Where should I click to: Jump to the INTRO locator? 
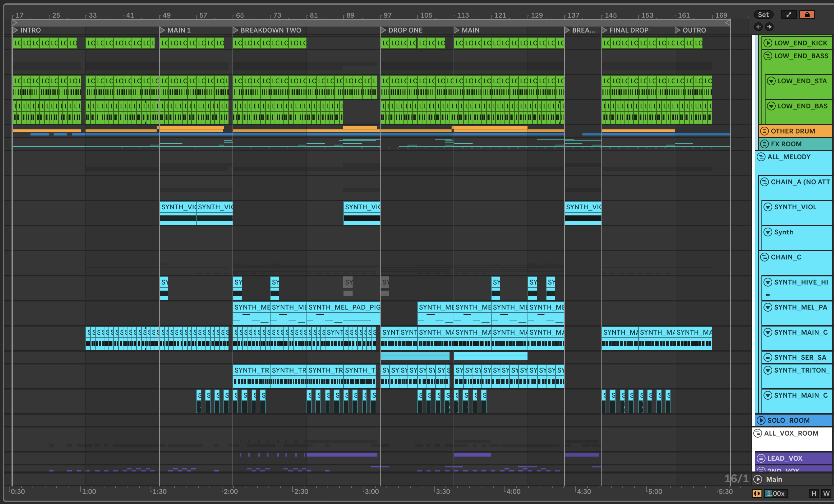pyautogui.click(x=26, y=30)
